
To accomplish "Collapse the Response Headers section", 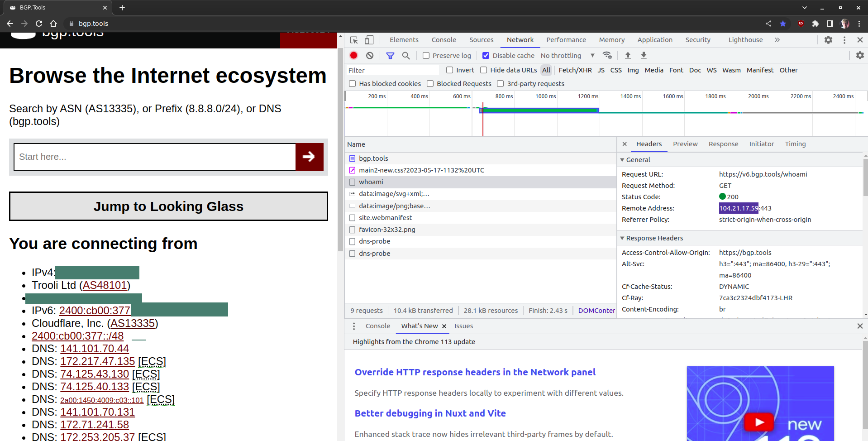I will click(622, 238).
